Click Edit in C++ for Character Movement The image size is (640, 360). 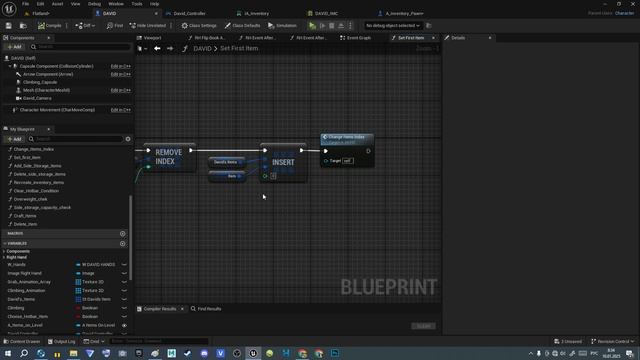click(x=121, y=110)
